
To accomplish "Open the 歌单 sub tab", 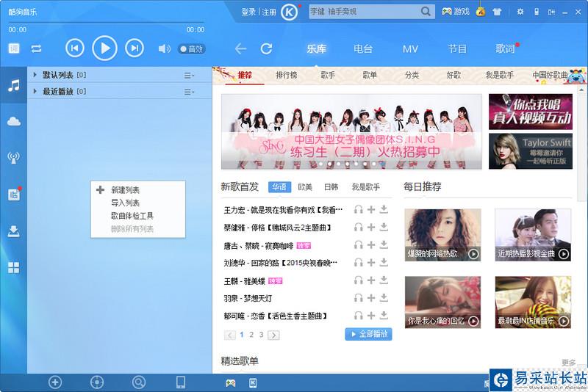I will tap(370, 76).
